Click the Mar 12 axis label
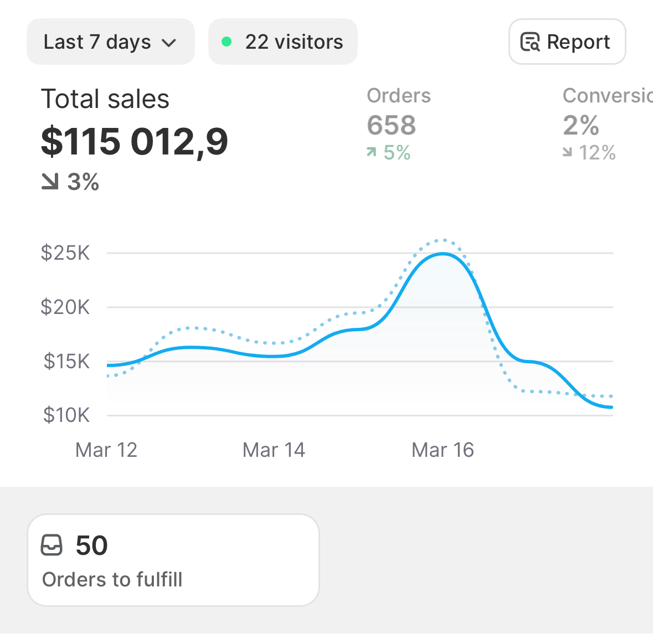The height and width of the screenshot is (644, 653). 106,450
